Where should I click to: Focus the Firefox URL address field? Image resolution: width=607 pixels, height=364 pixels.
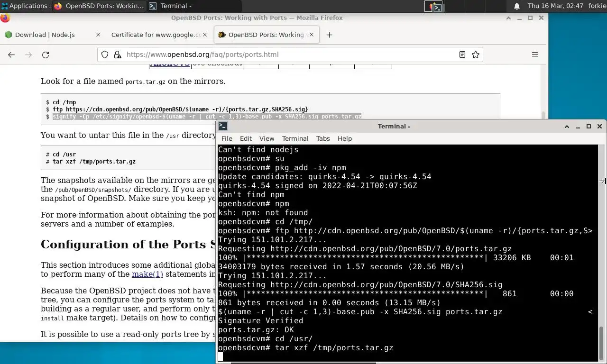[289, 55]
